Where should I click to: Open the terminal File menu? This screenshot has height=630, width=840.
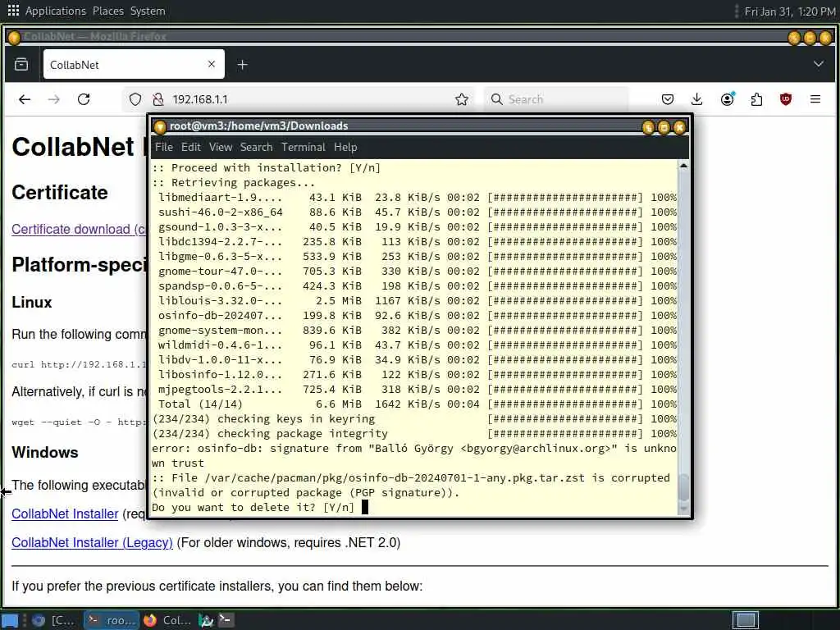click(164, 148)
